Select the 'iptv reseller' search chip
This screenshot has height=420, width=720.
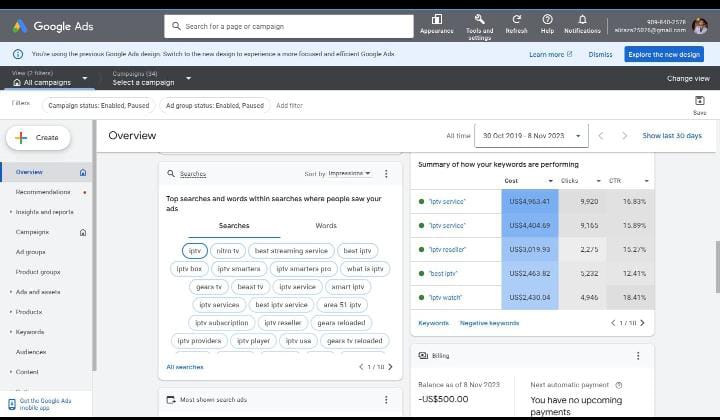tap(283, 323)
